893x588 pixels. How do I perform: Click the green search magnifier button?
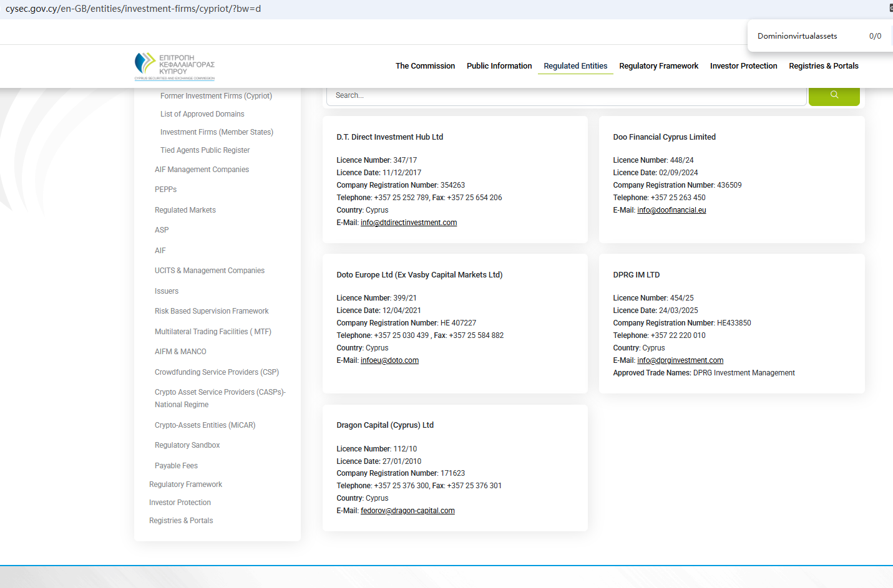[834, 95]
